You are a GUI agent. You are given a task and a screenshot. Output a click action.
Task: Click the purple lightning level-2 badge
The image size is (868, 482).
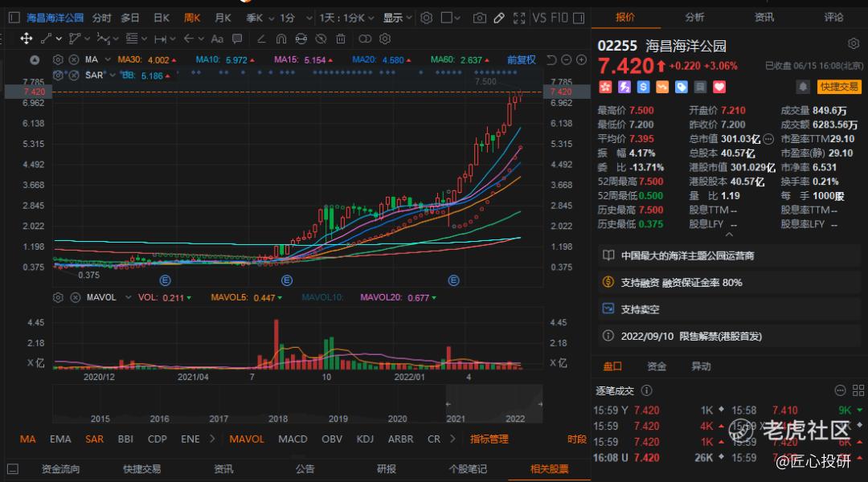point(624,87)
